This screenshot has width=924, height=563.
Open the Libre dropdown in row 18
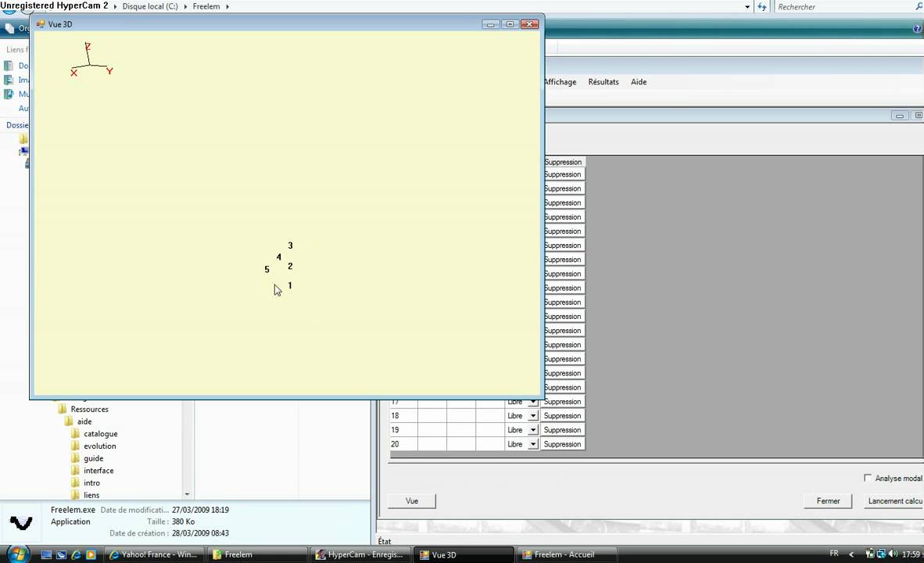click(532, 416)
